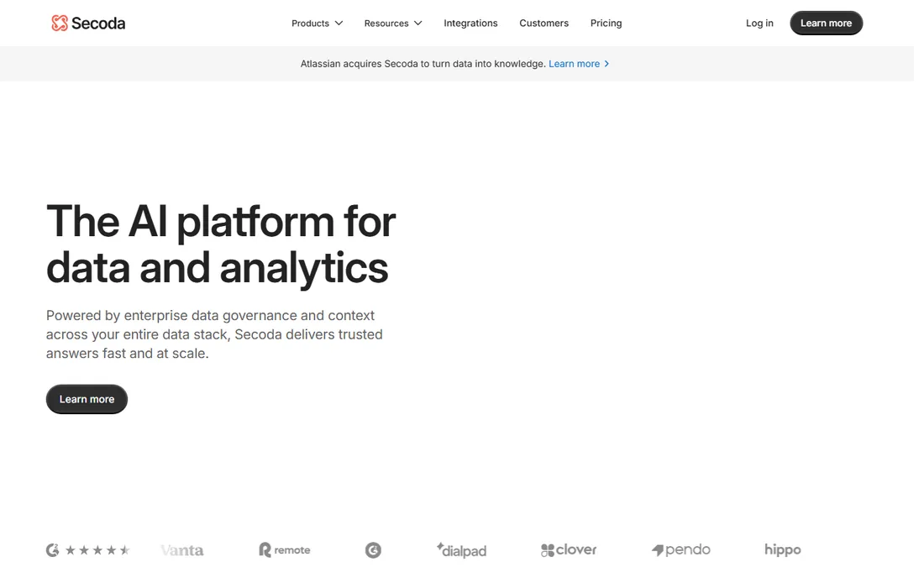Viewport: 924px width, 578px height.
Task: Click the heading 'The AI platform for data and analytics'
Action: click(221, 244)
